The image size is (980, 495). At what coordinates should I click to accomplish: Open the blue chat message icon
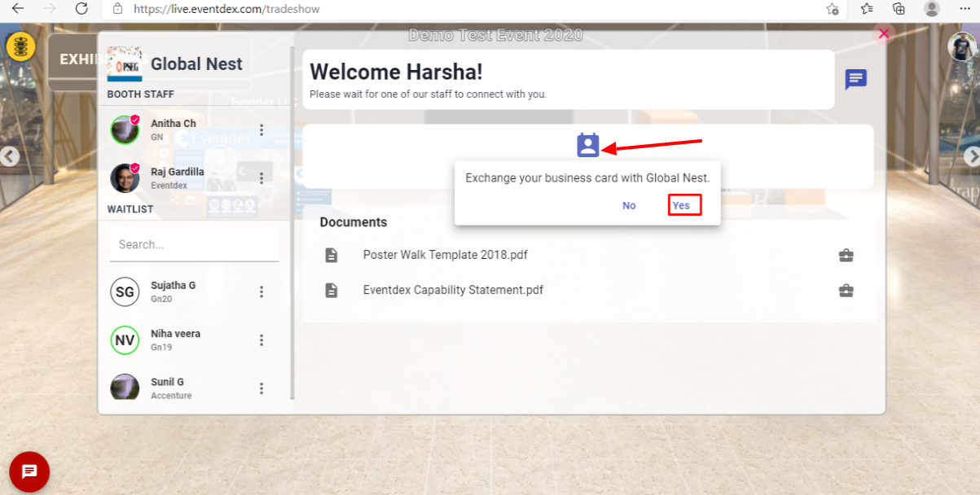pyautogui.click(x=855, y=80)
